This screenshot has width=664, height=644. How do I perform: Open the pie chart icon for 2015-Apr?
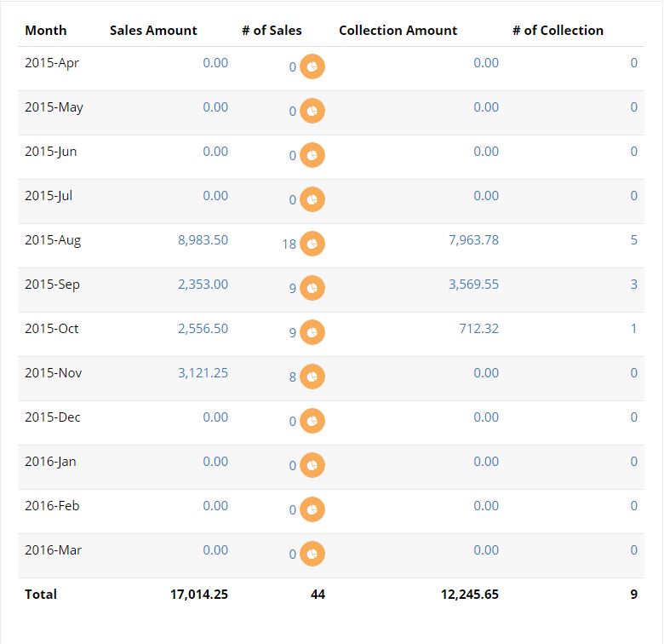[312, 66]
